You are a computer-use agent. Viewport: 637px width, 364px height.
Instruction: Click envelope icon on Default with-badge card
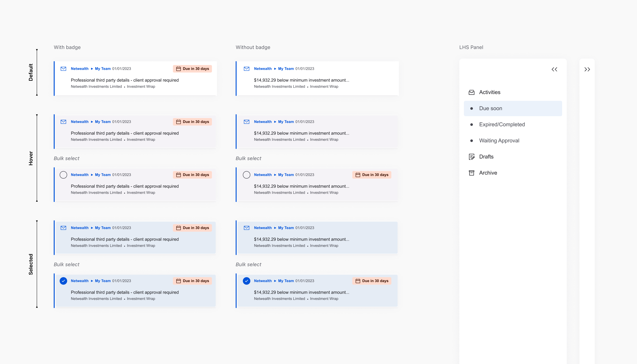click(x=63, y=69)
